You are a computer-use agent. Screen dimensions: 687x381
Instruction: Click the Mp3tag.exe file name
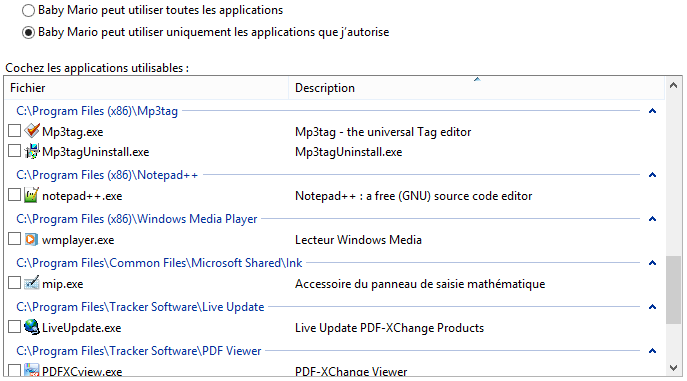tap(73, 132)
